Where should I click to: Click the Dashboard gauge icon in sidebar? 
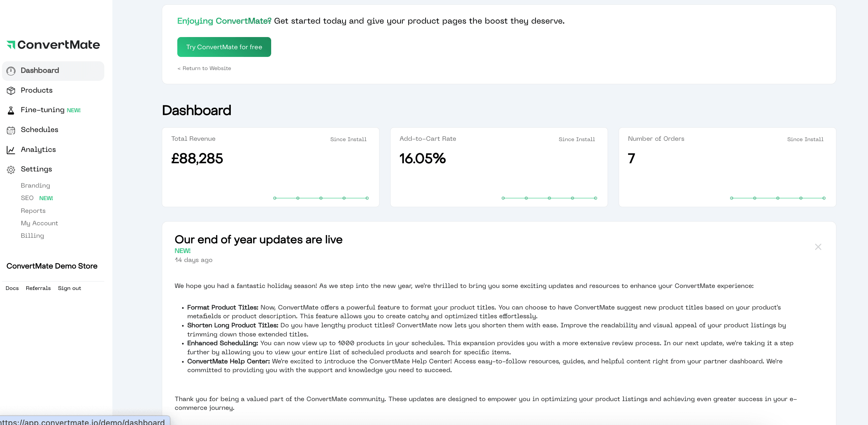11,71
